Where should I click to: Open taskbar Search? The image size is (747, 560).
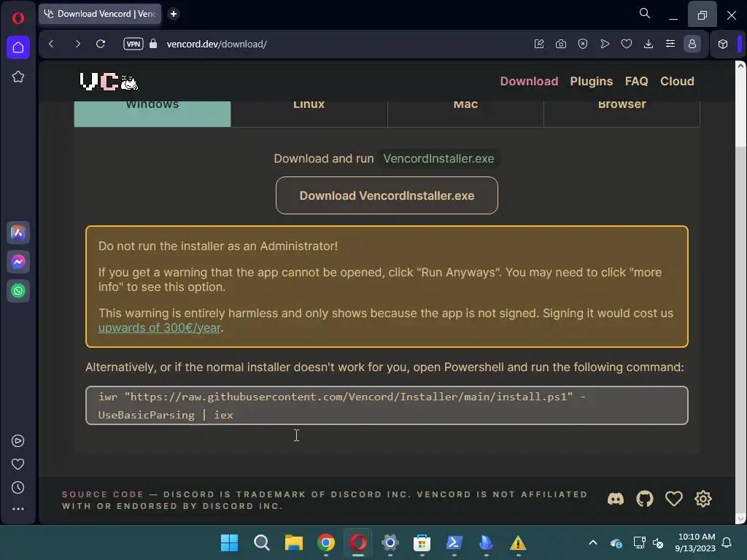(262, 542)
